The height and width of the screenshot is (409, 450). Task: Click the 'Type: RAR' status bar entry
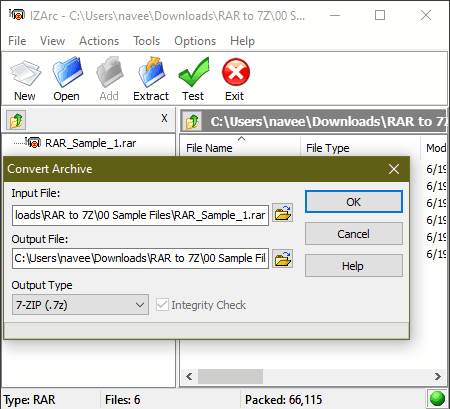tap(29, 399)
